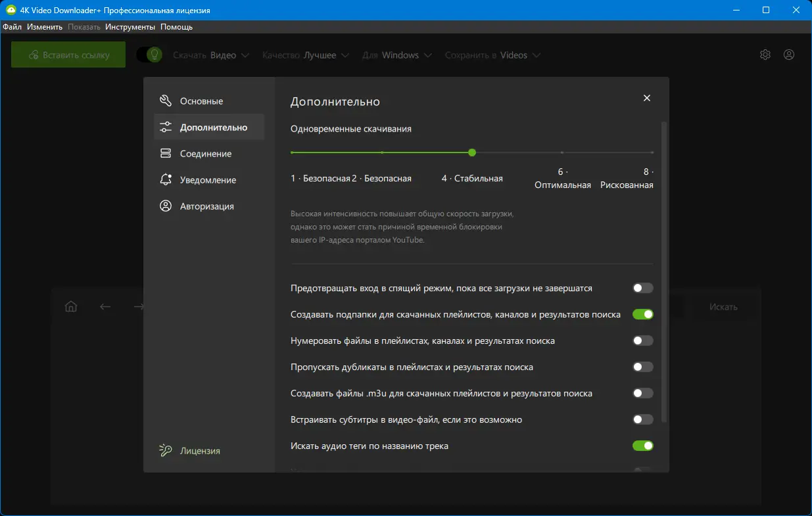The image size is (812, 516).
Task: Expand the Сохранить в Videos dropdown
Action: 493,55
